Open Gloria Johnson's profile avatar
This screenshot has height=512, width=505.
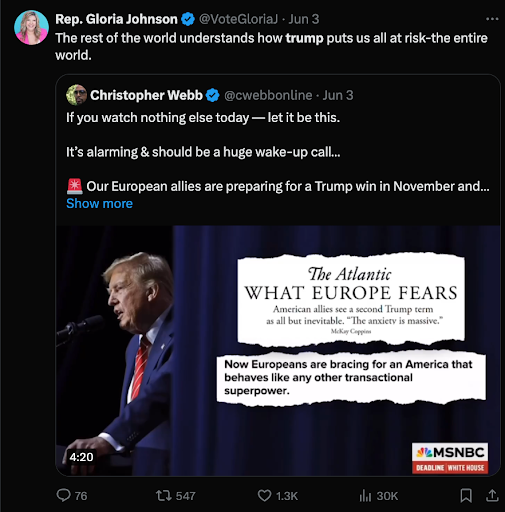pyautogui.click(x=31, y=27)
